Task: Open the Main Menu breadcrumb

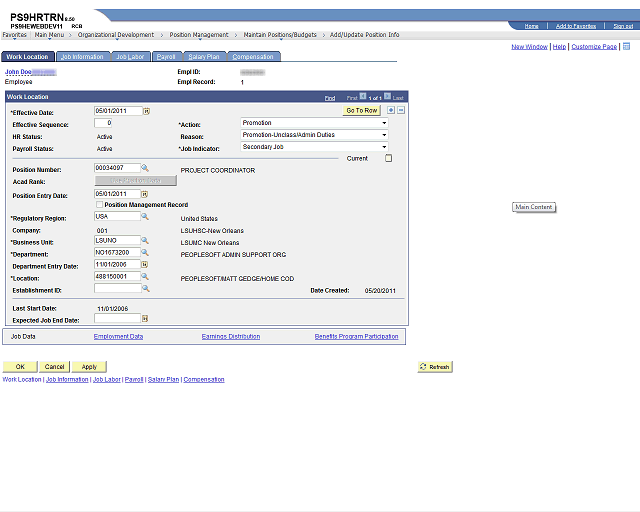Action: click(x=49, y=35)
